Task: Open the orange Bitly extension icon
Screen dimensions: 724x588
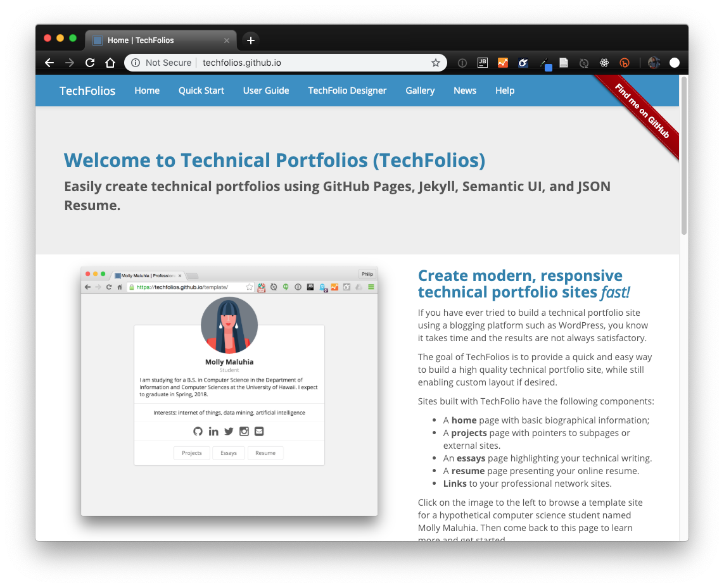Action: [625, 63]
